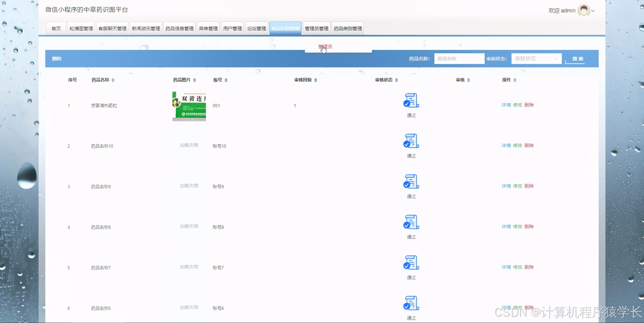Image resolution: width=644 pixels, height=323 pixels.
Task: Sort by 审核回复 column arrows
Action: point(316,80)
